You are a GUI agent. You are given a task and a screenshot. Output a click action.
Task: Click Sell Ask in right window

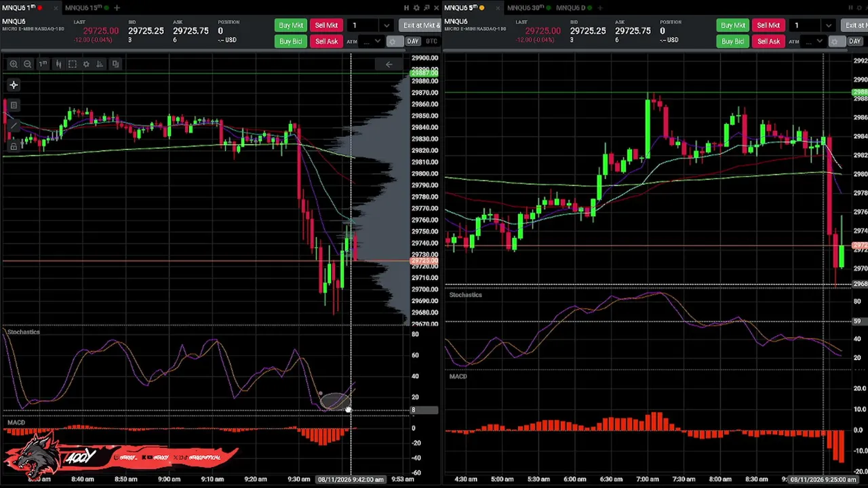(768, 41)
